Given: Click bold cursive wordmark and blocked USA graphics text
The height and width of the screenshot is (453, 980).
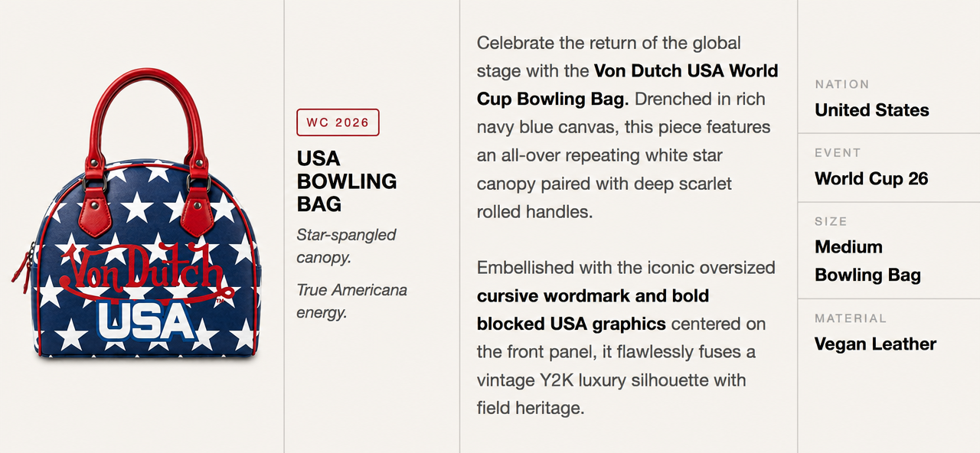Looking at the screenshot, I should click(593, 309).
